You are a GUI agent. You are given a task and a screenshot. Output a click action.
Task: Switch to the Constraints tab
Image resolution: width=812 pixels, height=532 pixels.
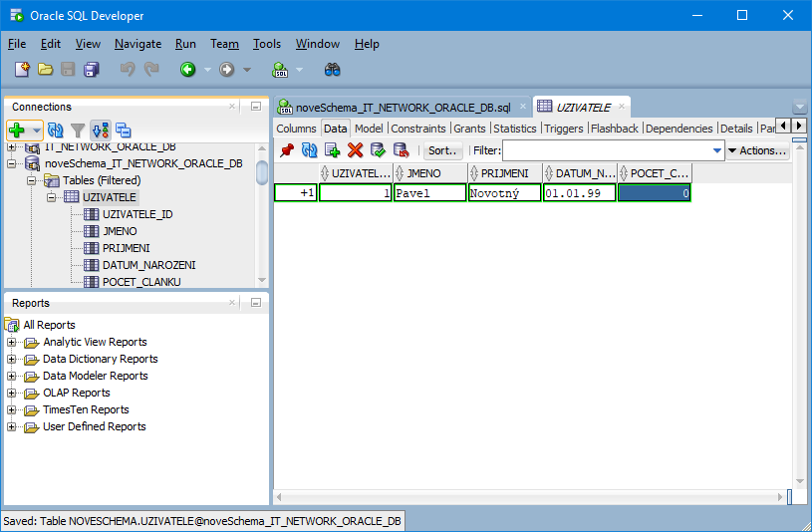tap(418, 129)
